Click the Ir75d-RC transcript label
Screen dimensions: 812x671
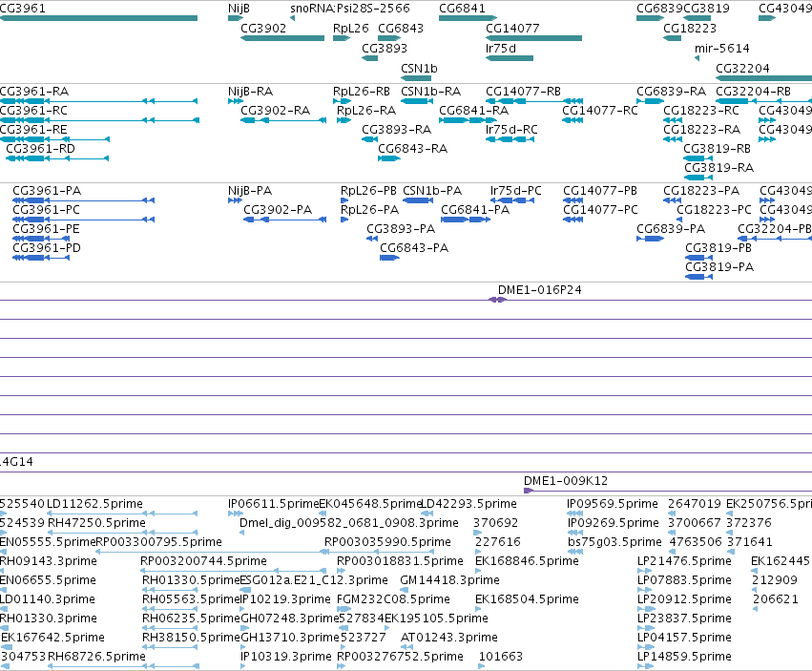pos(511,130)
